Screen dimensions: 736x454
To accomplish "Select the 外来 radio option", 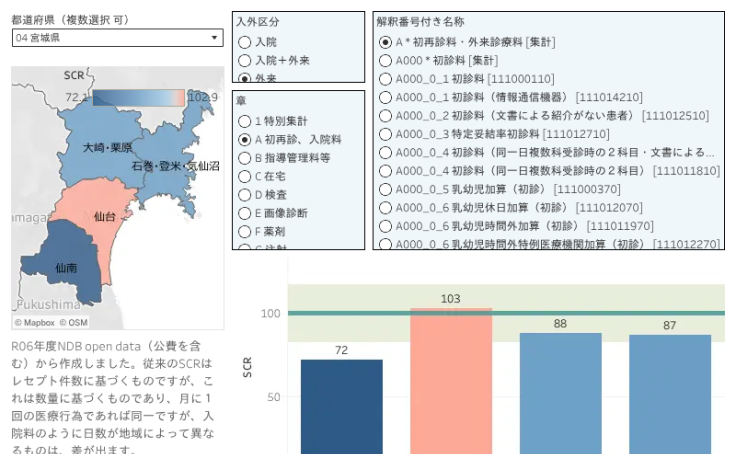I will (x=245, y=78).
